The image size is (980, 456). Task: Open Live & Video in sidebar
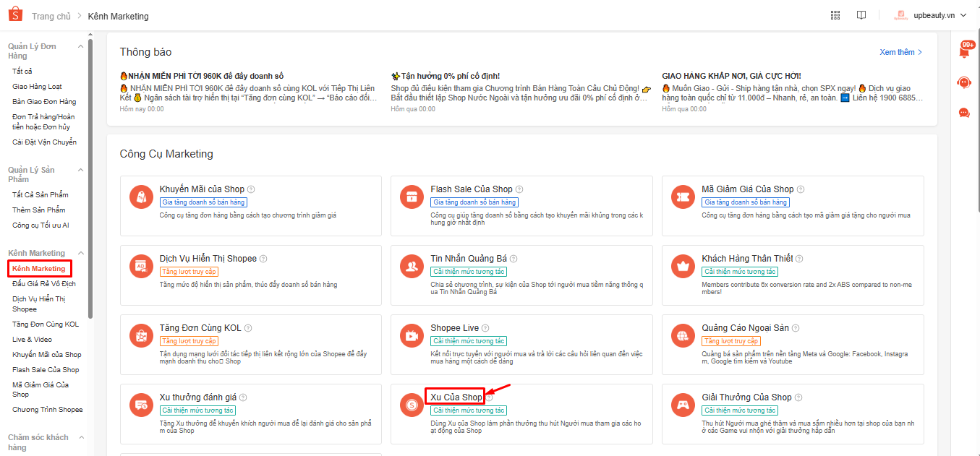tap(32, 339)
